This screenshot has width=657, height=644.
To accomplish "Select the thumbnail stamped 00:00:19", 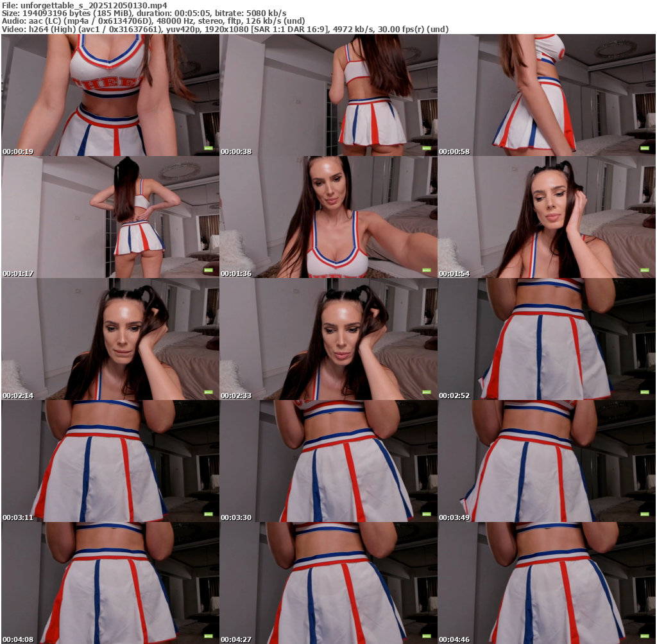I will point(110,95).
